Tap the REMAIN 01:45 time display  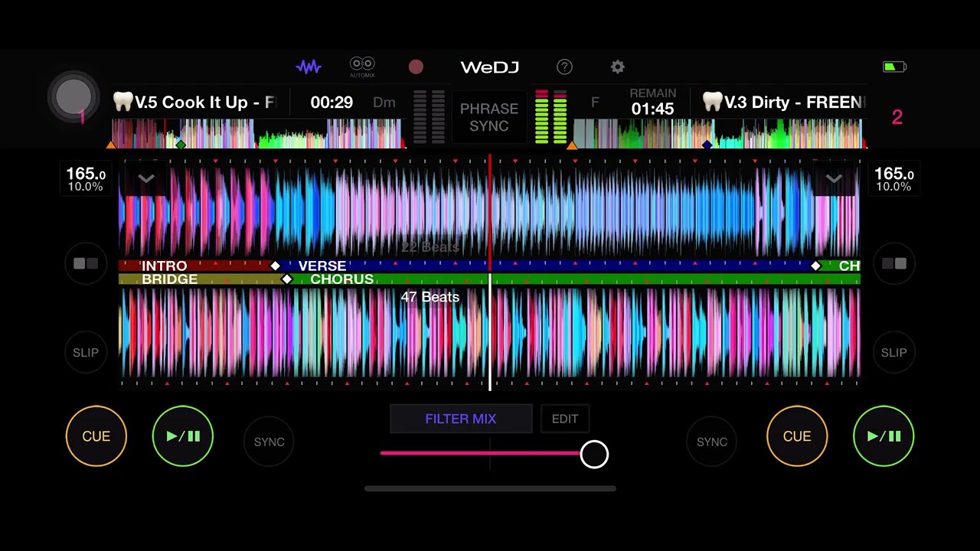click(652, 103)
